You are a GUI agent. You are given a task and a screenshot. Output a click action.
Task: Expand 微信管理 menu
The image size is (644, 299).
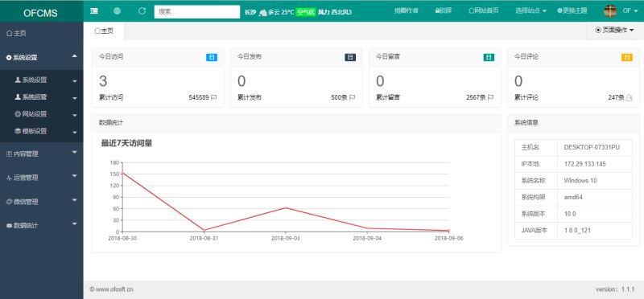point(42,202)
